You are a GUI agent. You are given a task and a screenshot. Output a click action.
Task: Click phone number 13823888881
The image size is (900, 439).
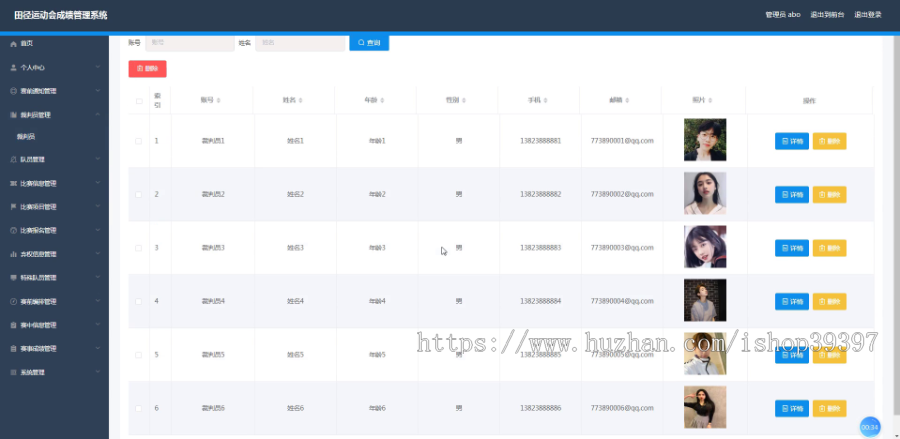click(541, 141)
